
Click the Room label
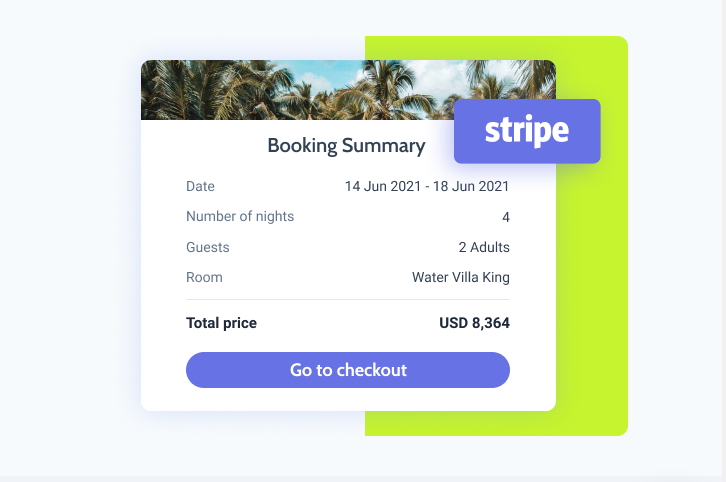click(x=204, y=277)
